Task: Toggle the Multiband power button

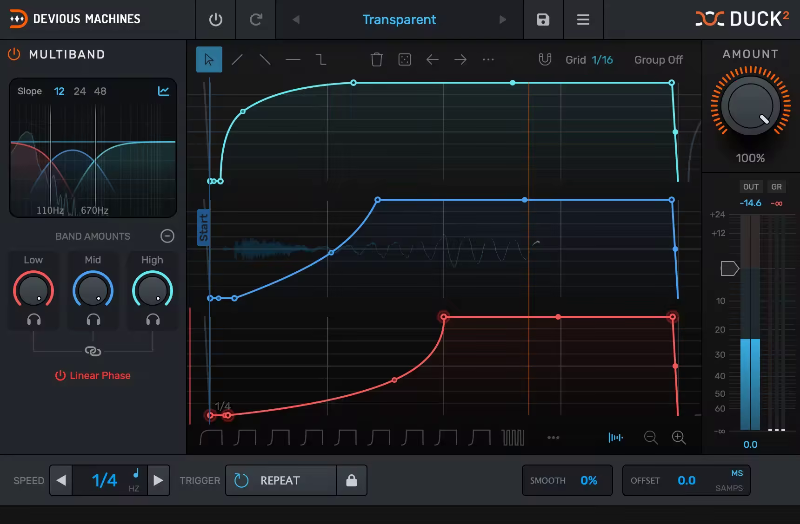Action: click(x=15, y=54)
